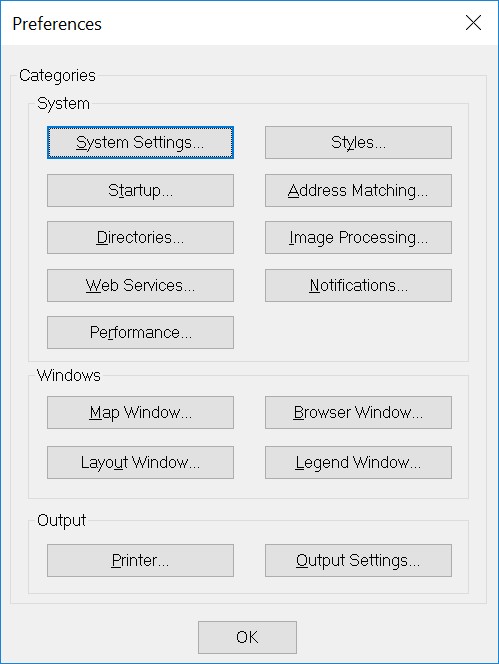Viewport: 499px width, 664px height.
Task: Open the Styles preferences
Action: coord(358,143)
